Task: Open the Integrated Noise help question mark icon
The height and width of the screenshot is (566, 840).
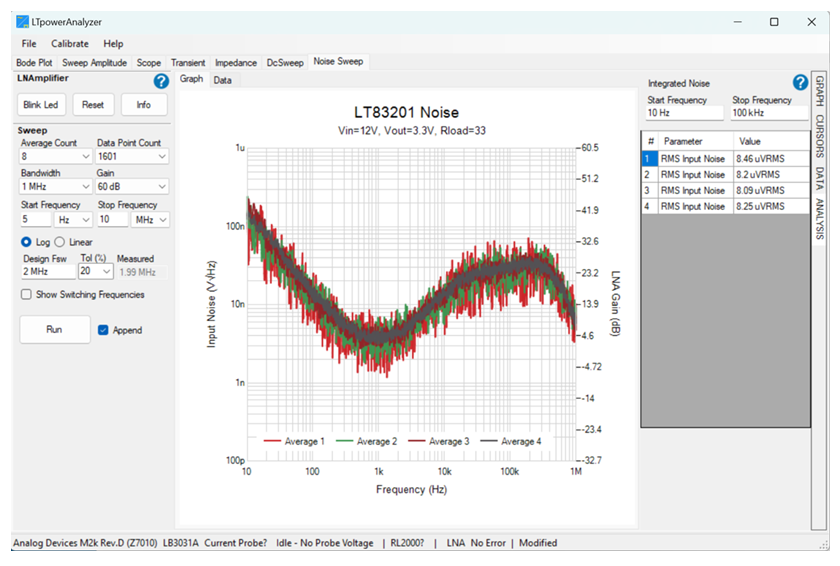Action: [800, 82]
